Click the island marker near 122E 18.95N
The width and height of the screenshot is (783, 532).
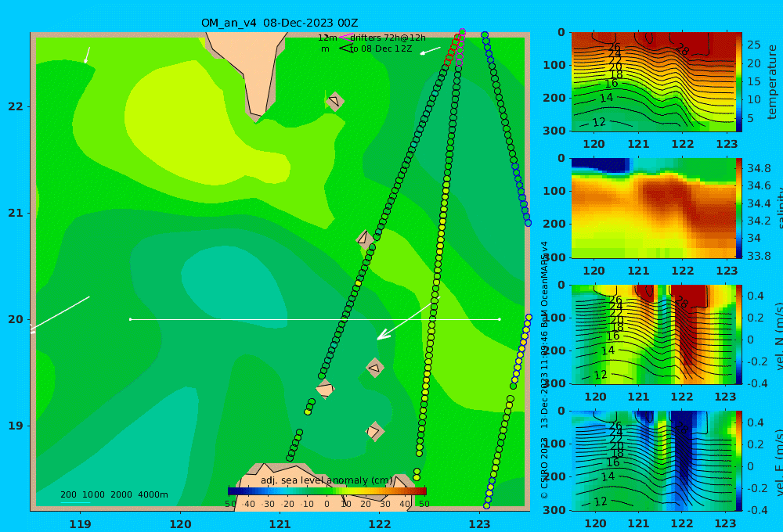pyautogui.click(x=374, y=431)
